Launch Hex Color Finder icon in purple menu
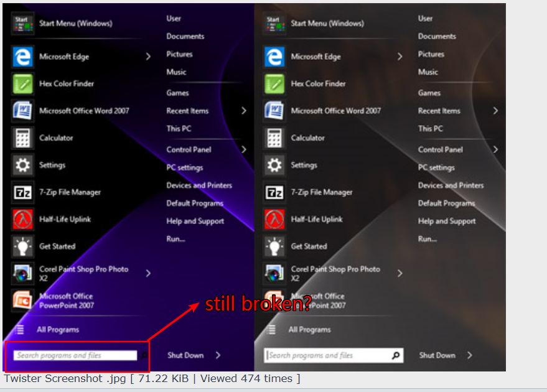The width and height of the screenshot is (547, 392). coord(22,84)
